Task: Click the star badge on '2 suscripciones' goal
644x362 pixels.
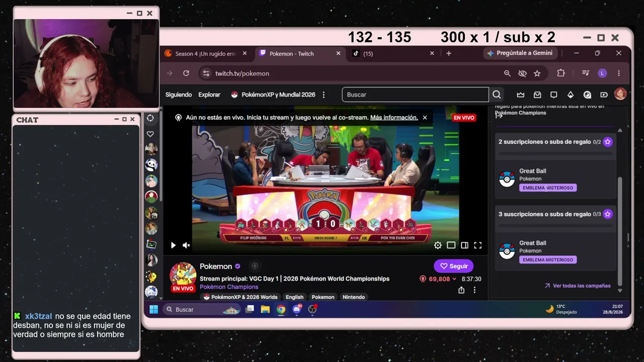Action: (608, 142)
